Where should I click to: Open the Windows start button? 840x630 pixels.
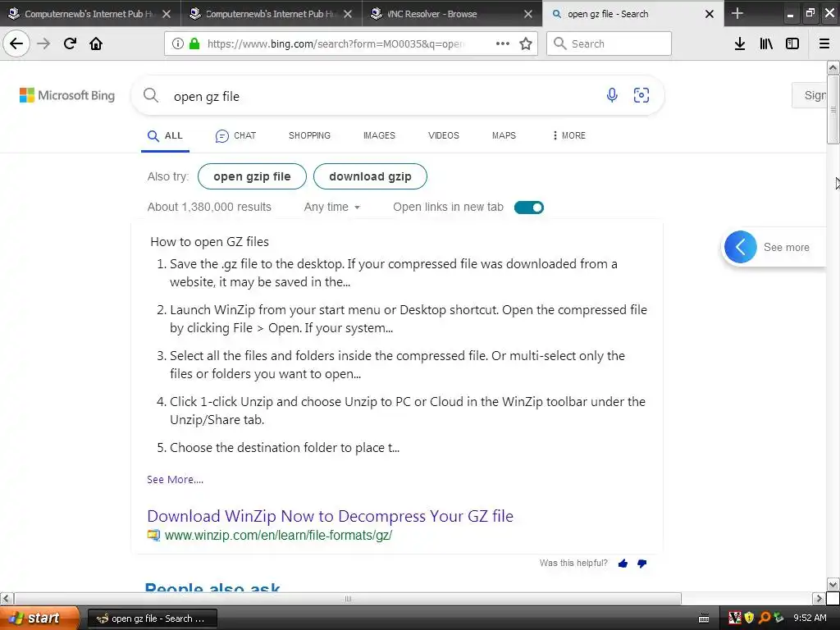click(39, 619)
